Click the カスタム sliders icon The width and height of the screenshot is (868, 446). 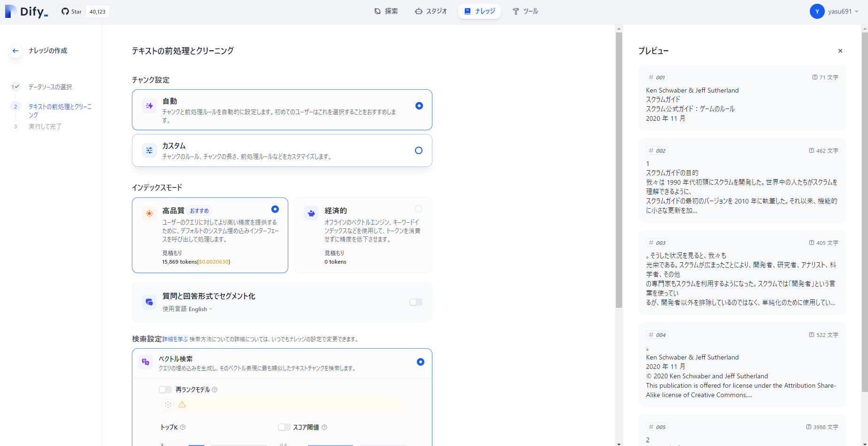[149, 150]
